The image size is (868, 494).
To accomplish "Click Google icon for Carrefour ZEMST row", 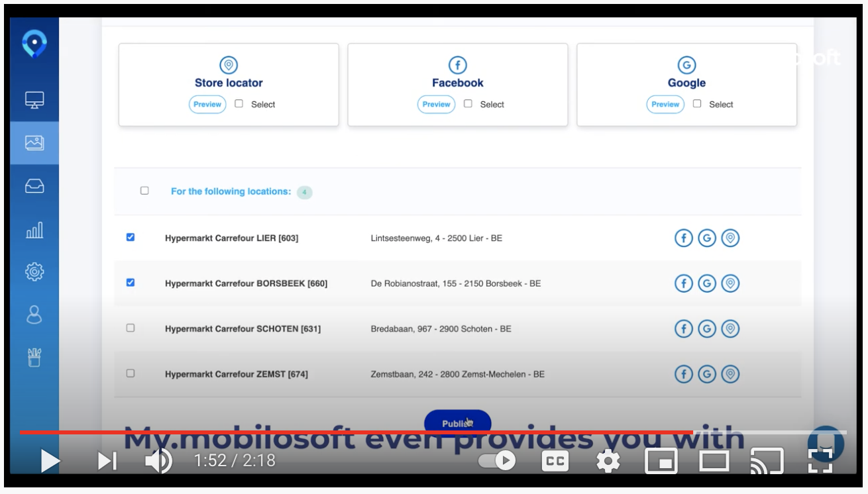I will (x=707, y=374).
